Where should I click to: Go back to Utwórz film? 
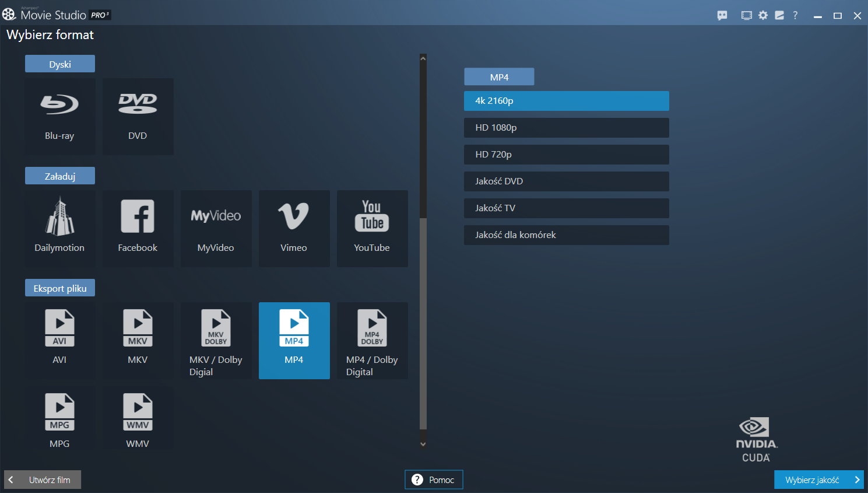point(43,480)
